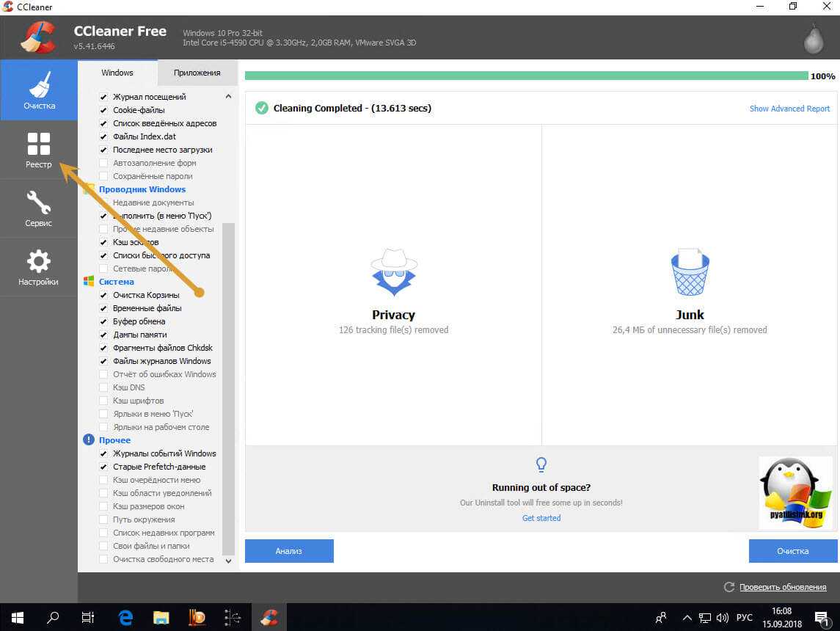
Task: Open the Настройки settings section
Action: pyautogui.click(x=38, y=267)
